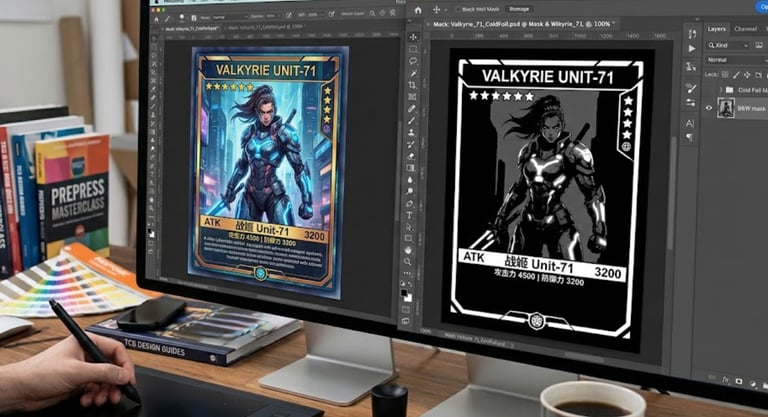Open Move tool preset dropdown arrow
The image size is (768, 417).
coord(445,10)
